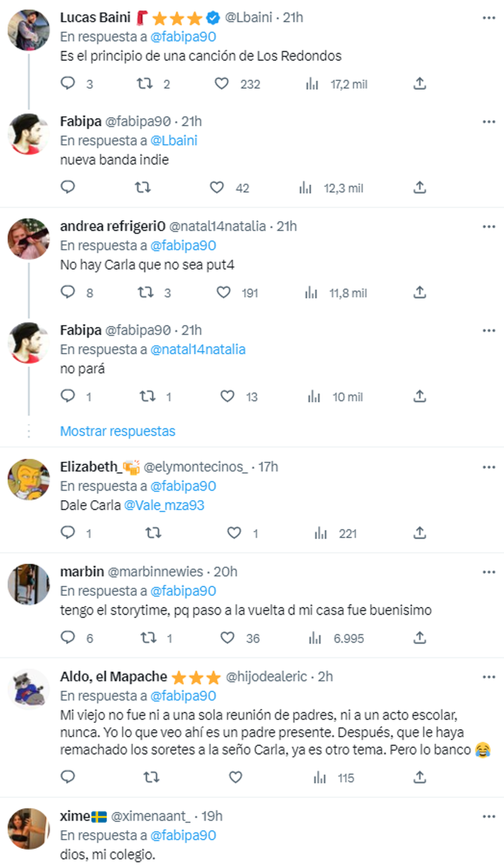504x867 pixels.
Task: Open view stats on Elizabeth_'s tweet
Action: 321,533
